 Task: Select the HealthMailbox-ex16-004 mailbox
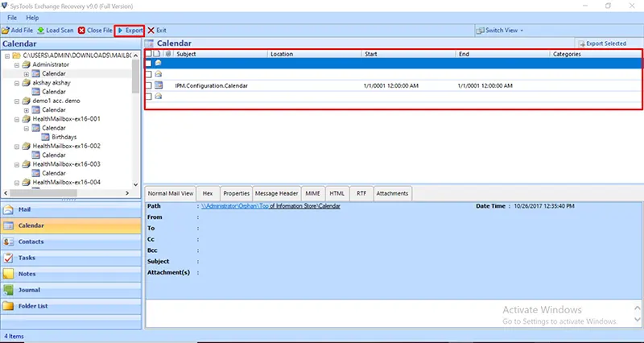point(66,183)
